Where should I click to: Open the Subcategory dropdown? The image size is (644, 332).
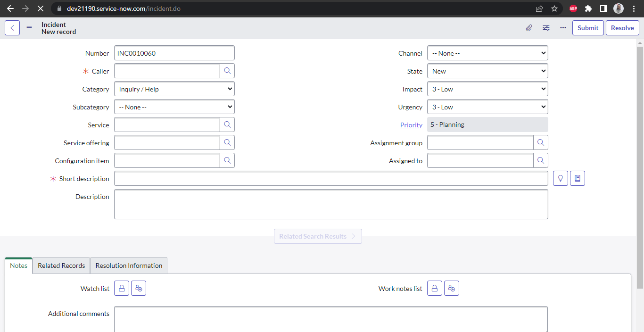point(174,107)
